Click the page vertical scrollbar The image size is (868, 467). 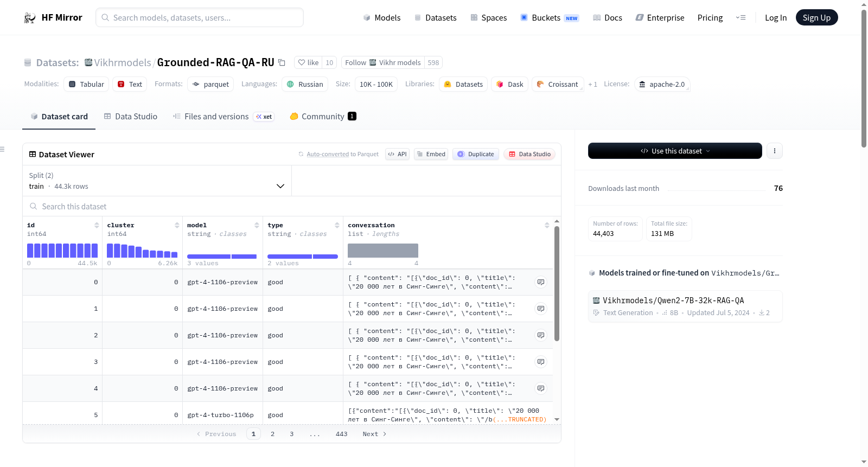[x=864, y=78]
